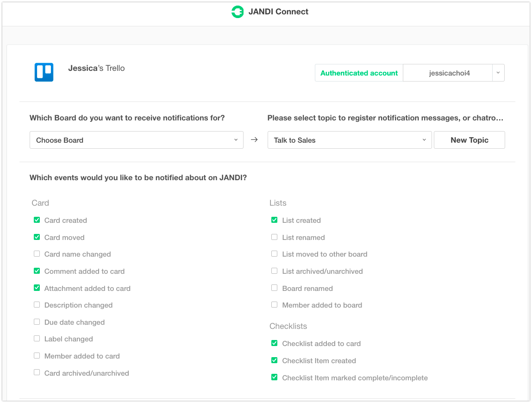Click the Checklists section heading

click(x=288, y=326)
